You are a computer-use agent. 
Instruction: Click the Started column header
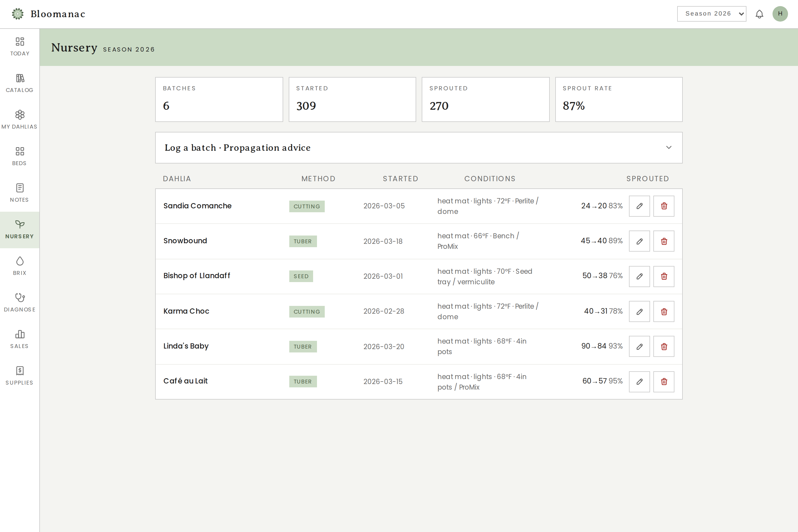point(400,179)
